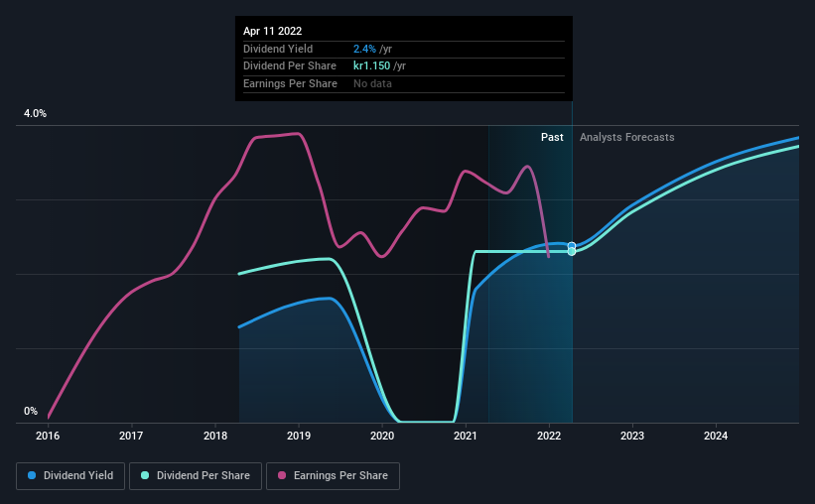Click the Apr 11 2022 tooltip date
Viewport: 815px width, 504px height.
click(x=272, y=31)
